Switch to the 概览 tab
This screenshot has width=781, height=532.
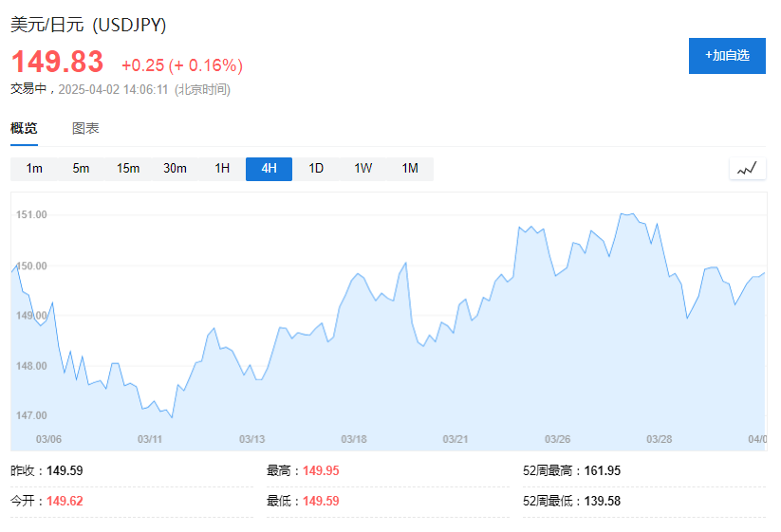point(25,129)
